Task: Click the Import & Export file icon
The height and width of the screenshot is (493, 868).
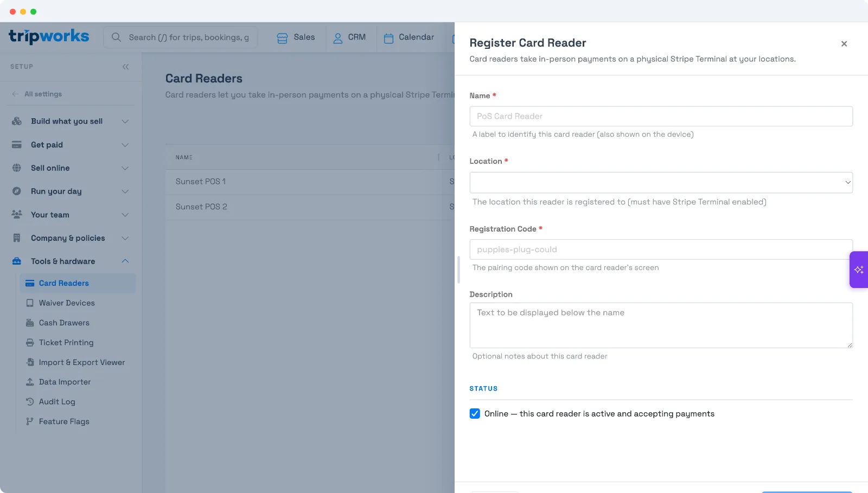Action: coord(30,362)
